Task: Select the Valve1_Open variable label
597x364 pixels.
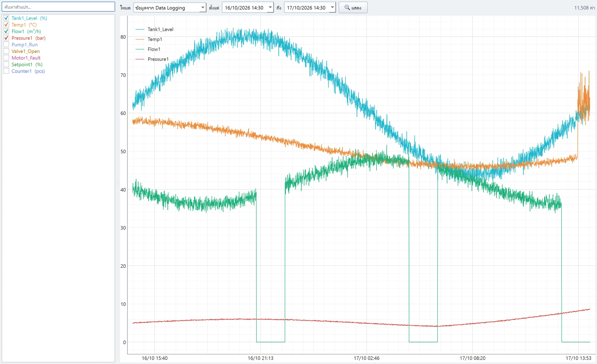Action: 26,51
